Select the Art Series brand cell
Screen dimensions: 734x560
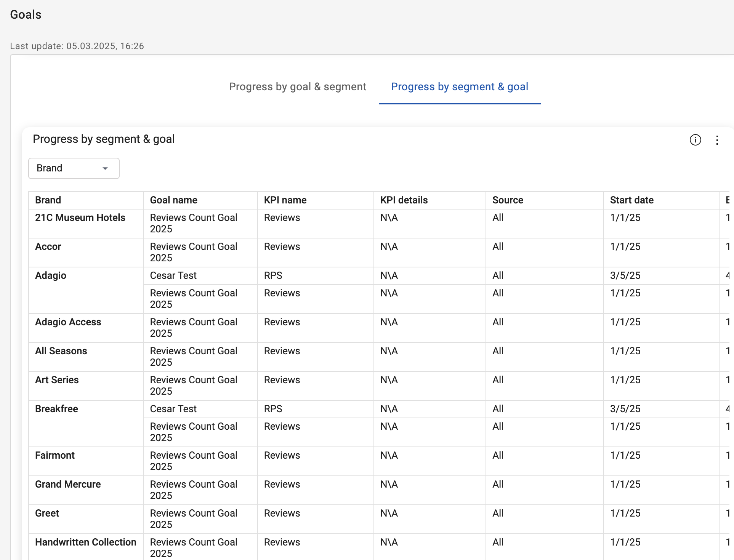(86, 386)
